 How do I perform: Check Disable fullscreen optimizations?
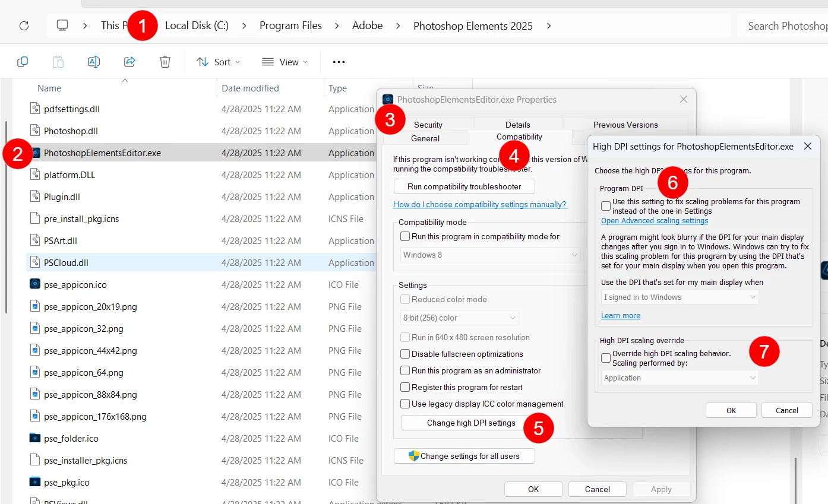click(x=405, y=354)
